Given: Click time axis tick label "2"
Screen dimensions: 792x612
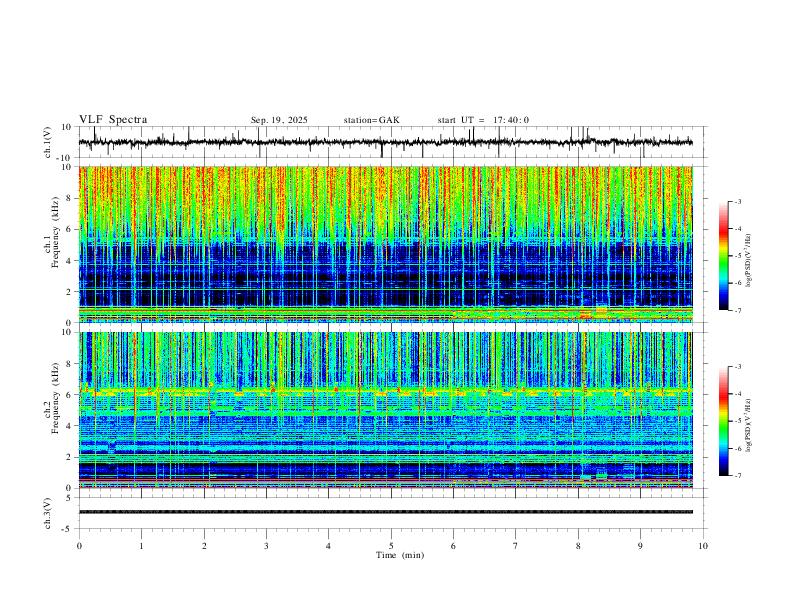Looking at the screenshot, I should pyautogui.click(x=204, y=546).
